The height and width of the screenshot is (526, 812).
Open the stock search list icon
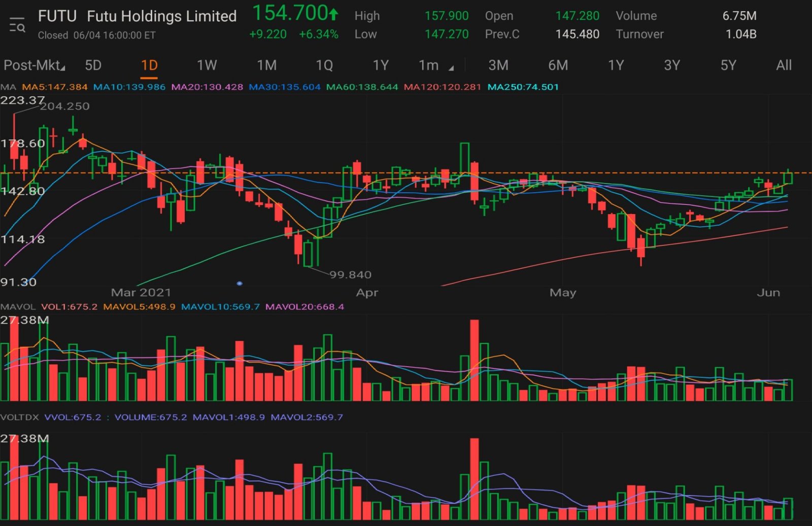[x=17, y=25]
